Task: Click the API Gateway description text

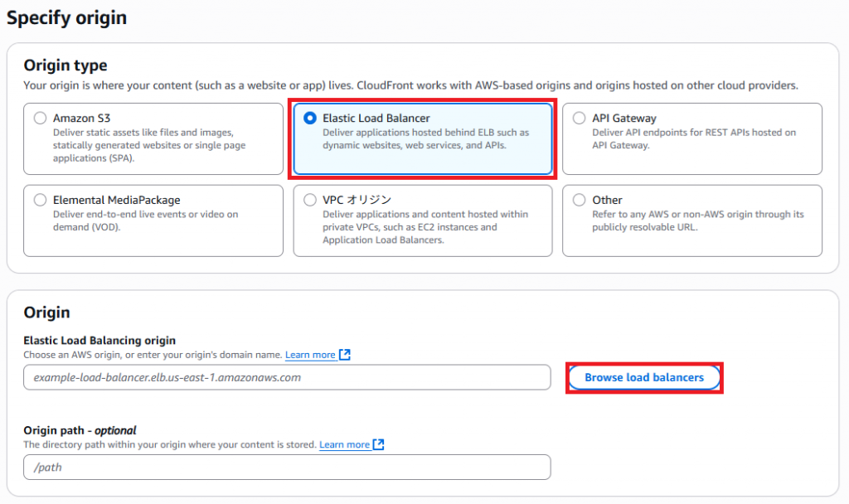Action: 694,138
